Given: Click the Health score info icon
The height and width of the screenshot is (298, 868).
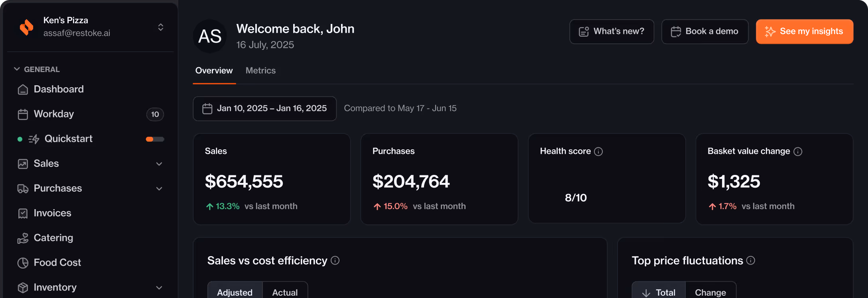Looking at the screenshot, I should tap(598, 151).
